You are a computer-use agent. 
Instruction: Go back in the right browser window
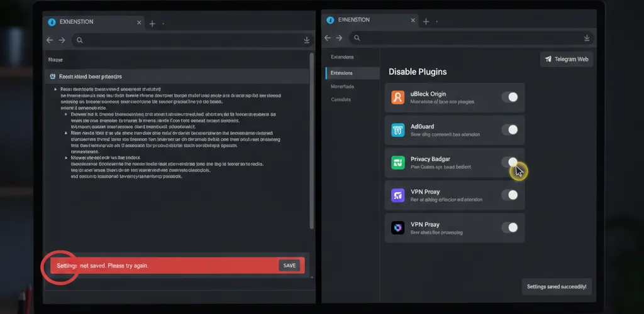(327, 38)
